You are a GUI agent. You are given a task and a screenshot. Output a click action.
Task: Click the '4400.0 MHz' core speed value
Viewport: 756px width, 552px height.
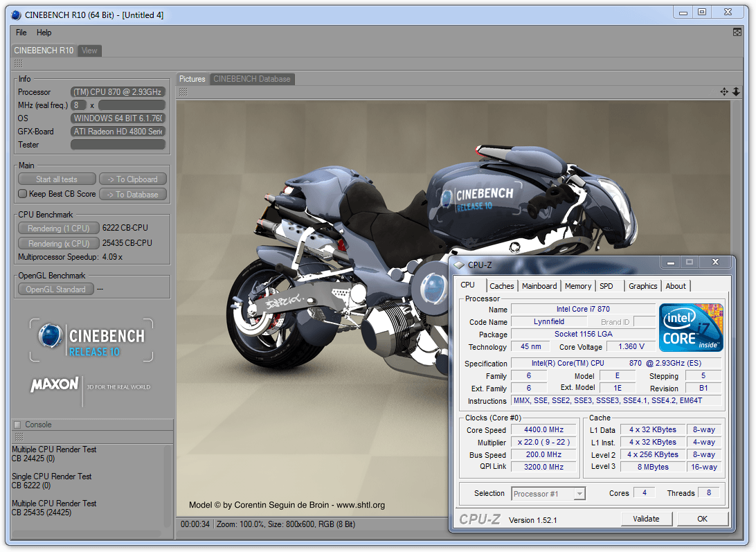point(544,429)
